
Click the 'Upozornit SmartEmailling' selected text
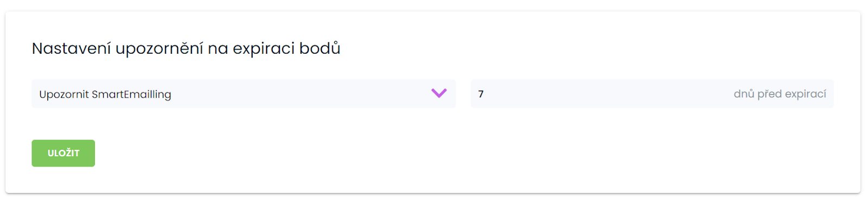pos(105,94)
